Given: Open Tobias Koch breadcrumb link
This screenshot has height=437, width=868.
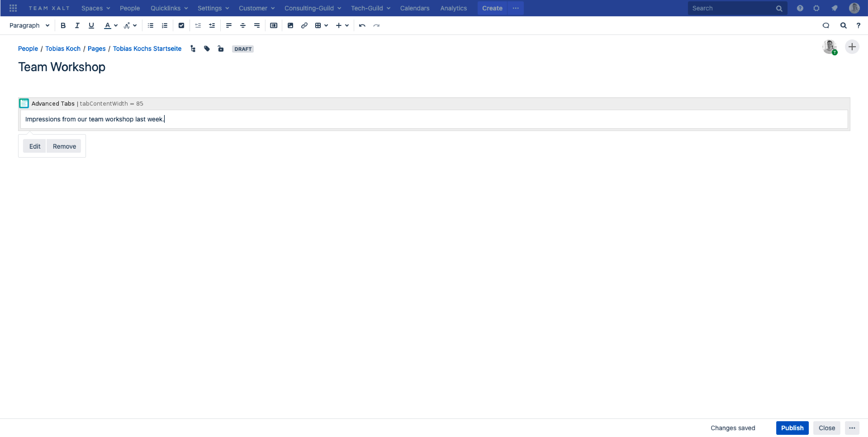Looking at the screenshot, I should tap(63, 49).
